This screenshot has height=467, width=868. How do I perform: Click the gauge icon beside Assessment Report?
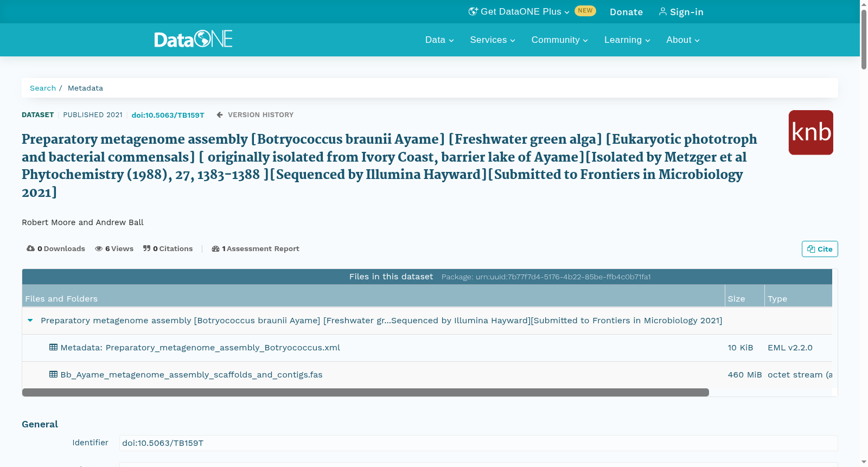[x=215, y=248]
